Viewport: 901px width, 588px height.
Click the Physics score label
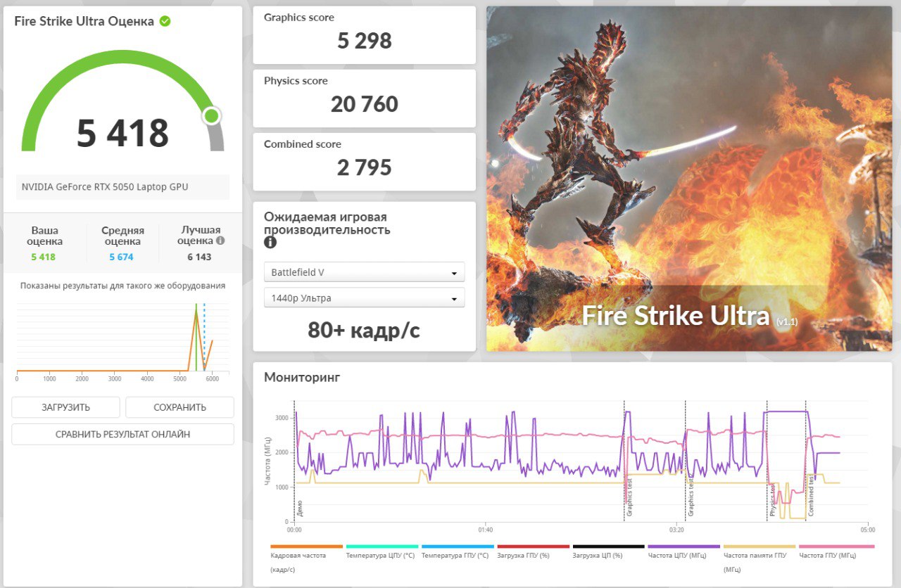(296, 81)
